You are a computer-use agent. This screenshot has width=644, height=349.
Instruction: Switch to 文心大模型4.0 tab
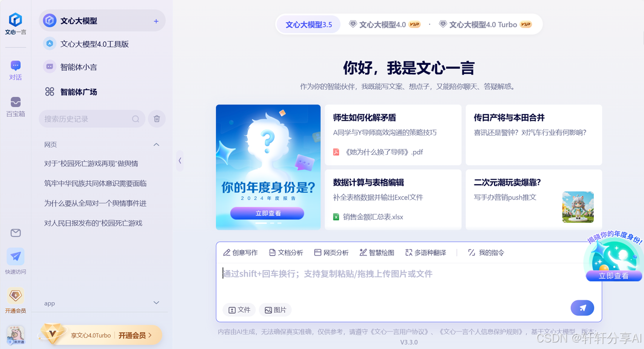[x=385, y=24]
